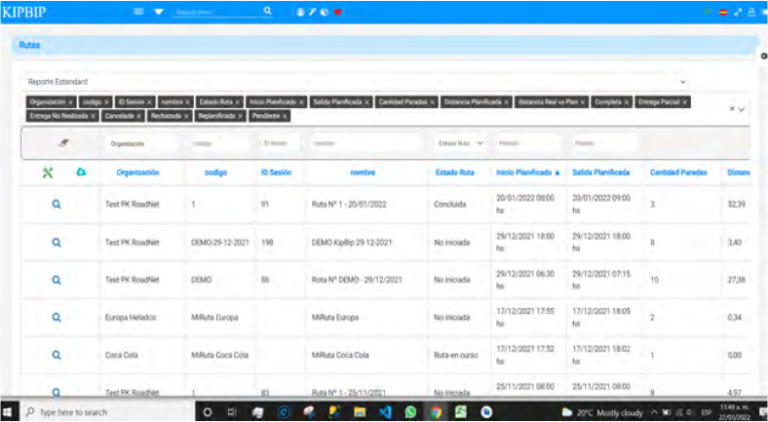
Task: Remove the Distancia Planificada column tag
Action: click(506, 102)
